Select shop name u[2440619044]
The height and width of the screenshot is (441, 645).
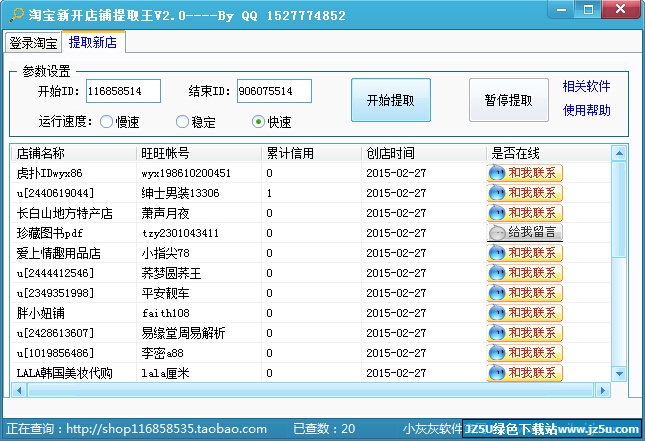[x=56, y=193]
